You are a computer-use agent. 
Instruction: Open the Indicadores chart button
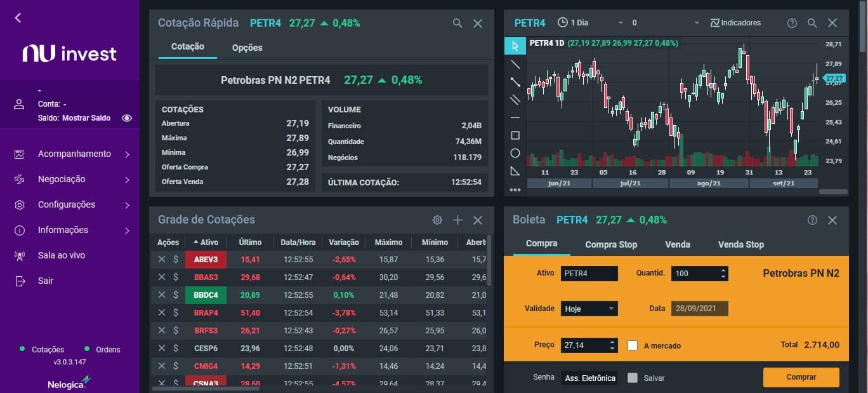735,23
